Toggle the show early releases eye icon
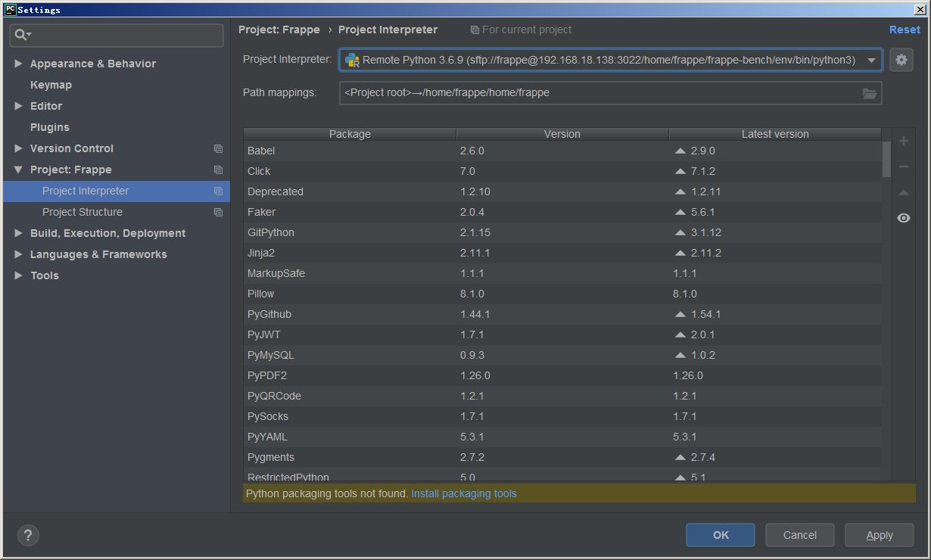 tap(904, 218)
